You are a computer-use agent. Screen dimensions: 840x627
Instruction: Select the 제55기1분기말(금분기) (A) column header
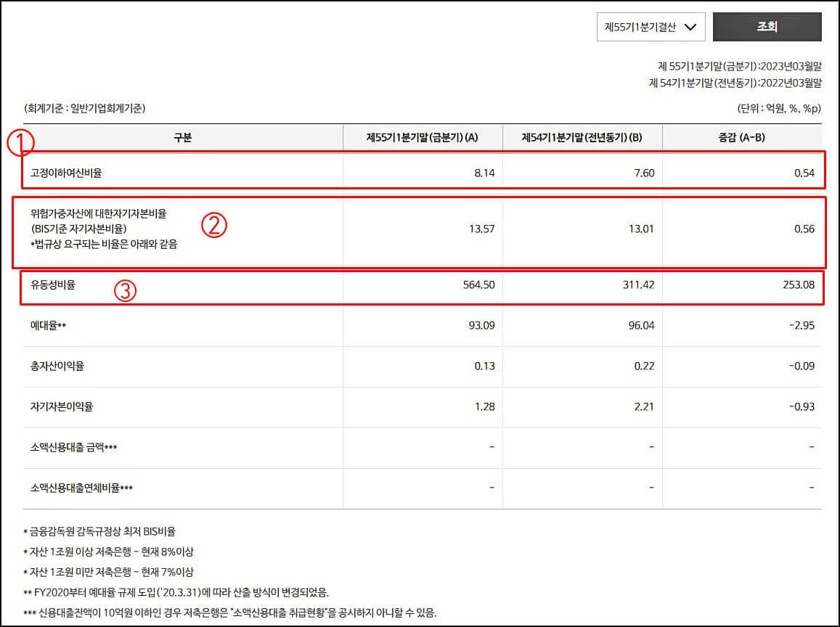click(422, 138)
